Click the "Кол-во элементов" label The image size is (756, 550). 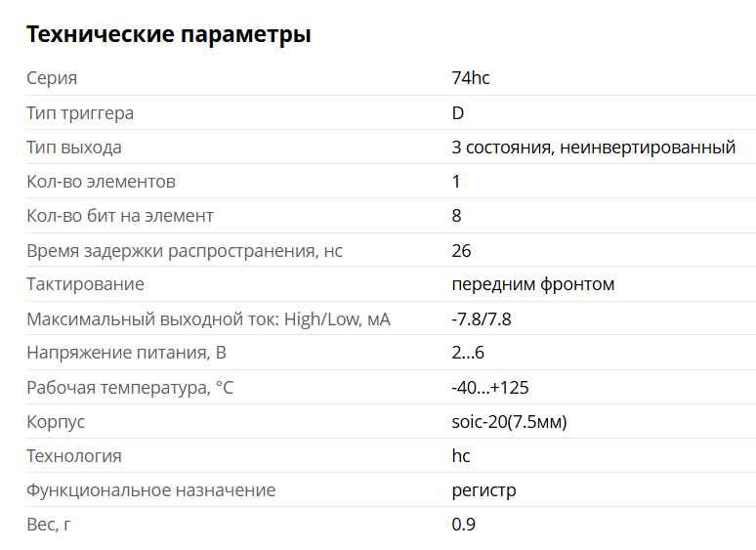tap(101, 182)
